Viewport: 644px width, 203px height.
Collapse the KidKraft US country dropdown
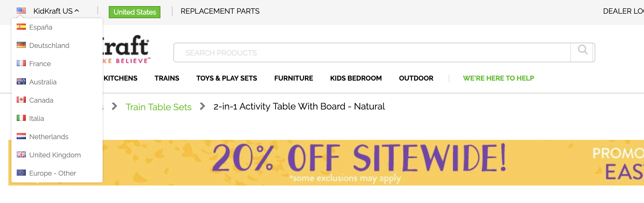56,11
